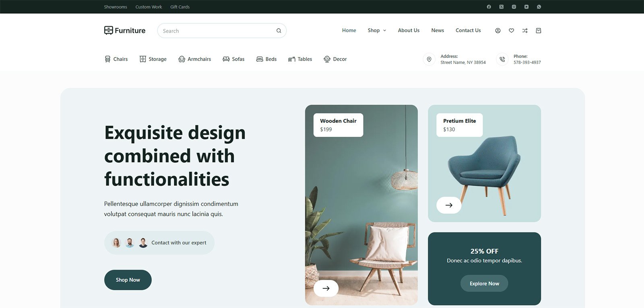Open the News menu item
The width and height of the screenshot is (644, 308).
[x=438, y=31]
